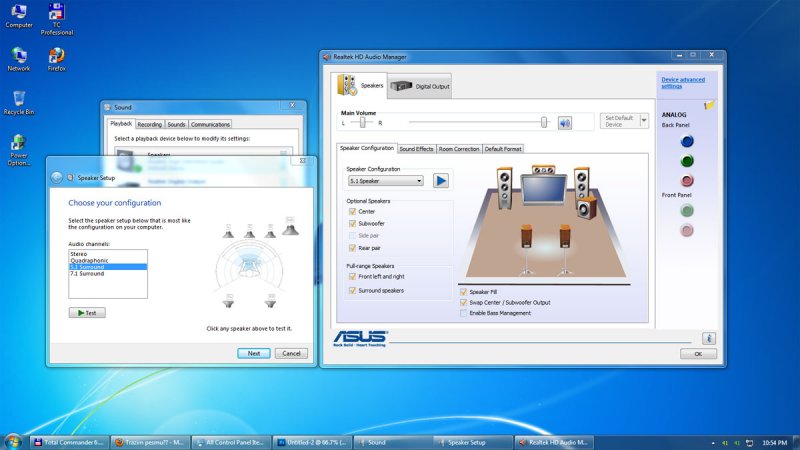Screen dimensions: 800x450
Task: Open the Computer desktop icon
Action: pyautogui.click(x=19, y=15)
